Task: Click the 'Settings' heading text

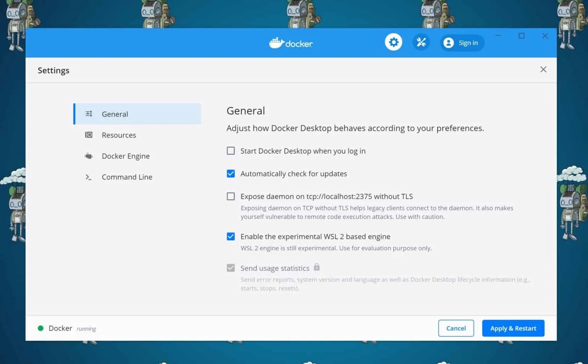Action: coord(54,70)
